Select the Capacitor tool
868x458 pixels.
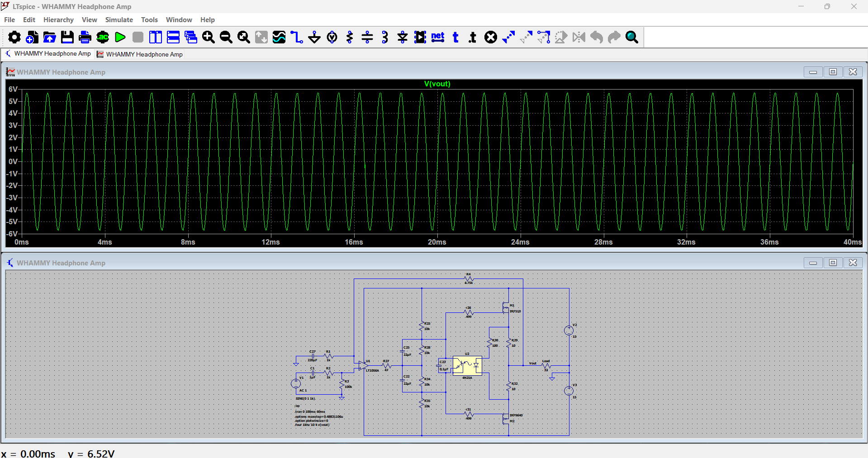coord(367,37)
